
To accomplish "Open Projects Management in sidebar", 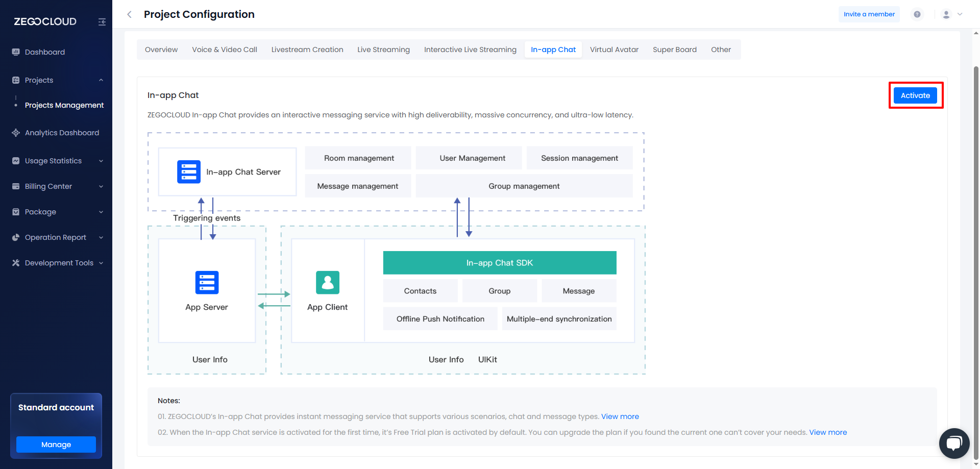I will 64,105.
